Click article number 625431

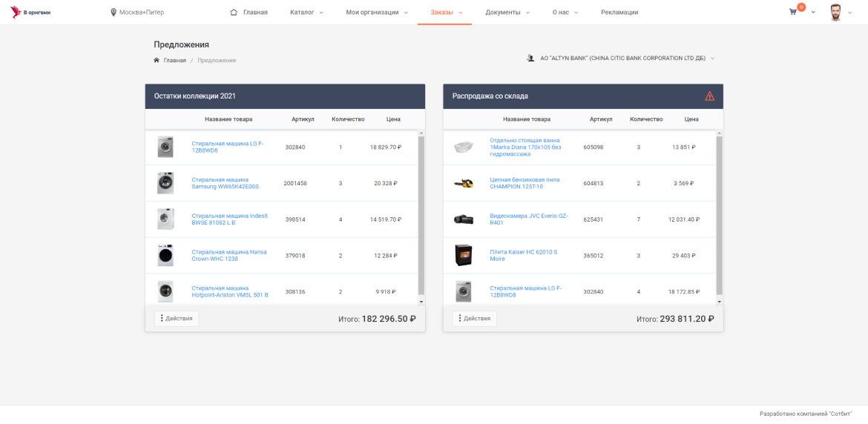(x=594, y=219)
